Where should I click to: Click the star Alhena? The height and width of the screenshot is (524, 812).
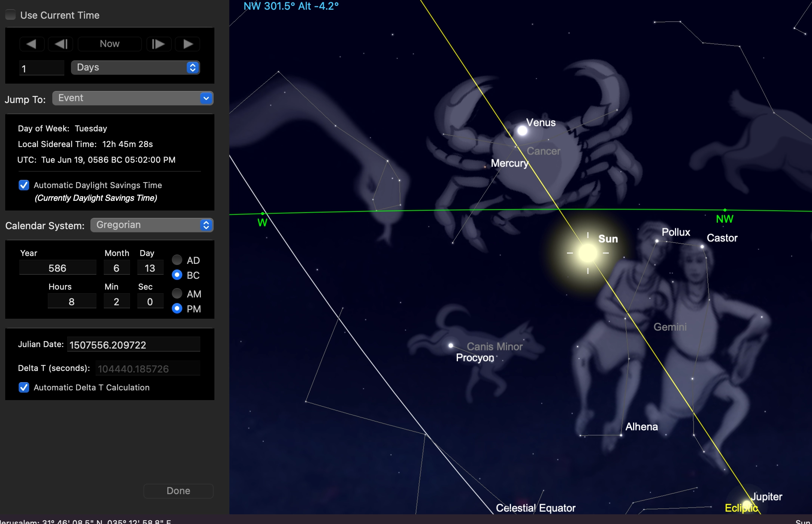pyautogui.click(x=621, y=435)
